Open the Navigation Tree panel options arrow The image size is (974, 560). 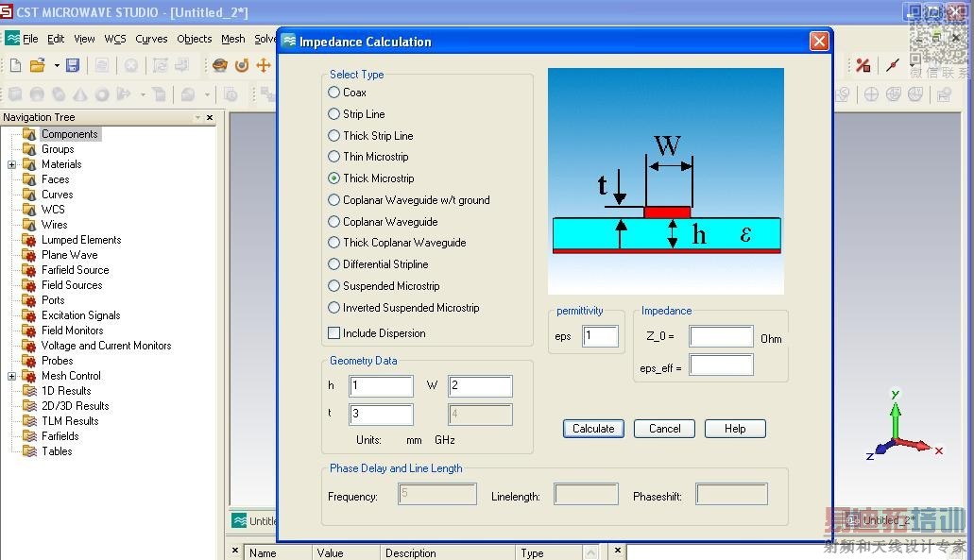point(197,117)
